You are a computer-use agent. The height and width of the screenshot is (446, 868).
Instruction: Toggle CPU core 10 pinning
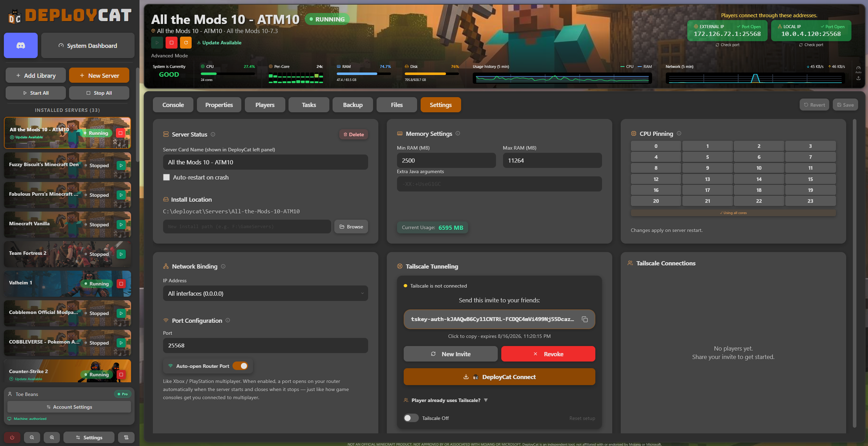tap(759, 168)
